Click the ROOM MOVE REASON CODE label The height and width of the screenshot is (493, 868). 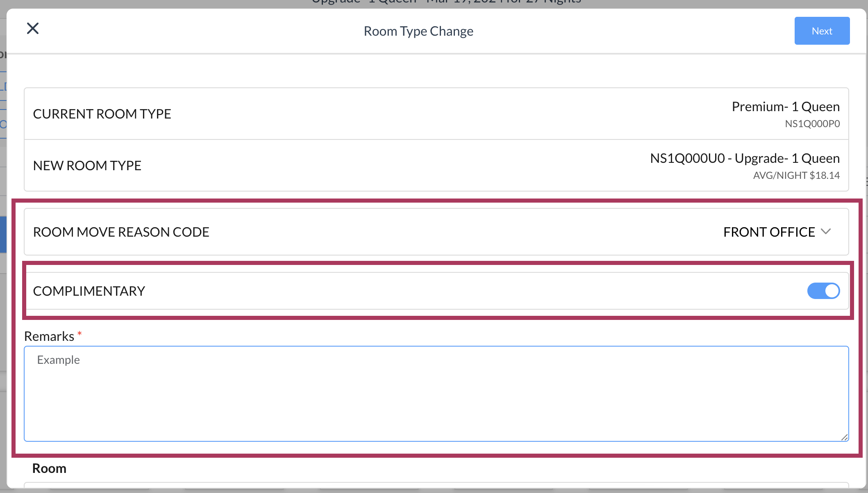tap(121, 232)
